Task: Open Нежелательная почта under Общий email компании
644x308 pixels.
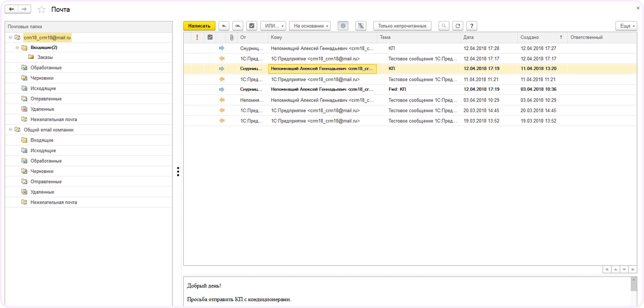Action: [54, 203]
